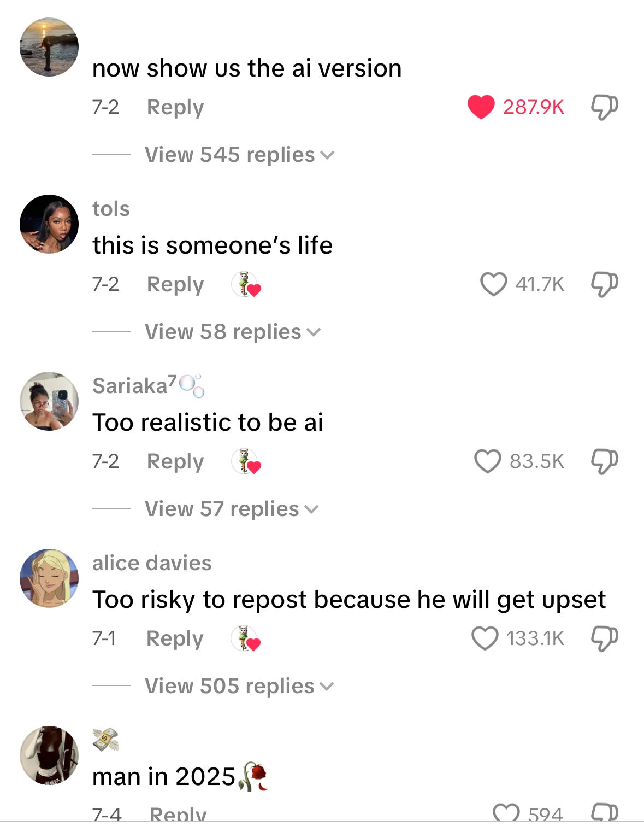Open alice davies' profile picture

tap(49, 578)
